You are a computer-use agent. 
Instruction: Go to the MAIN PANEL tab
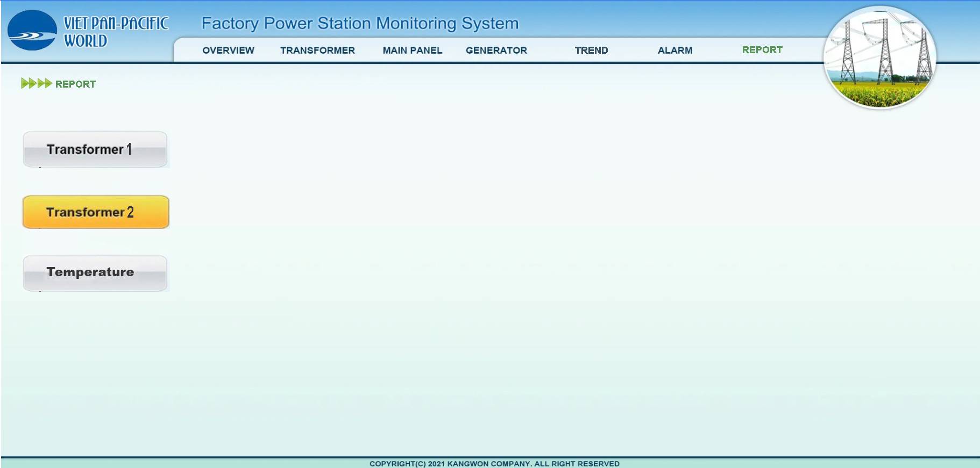pyautogui.click(x=412, y=51)
